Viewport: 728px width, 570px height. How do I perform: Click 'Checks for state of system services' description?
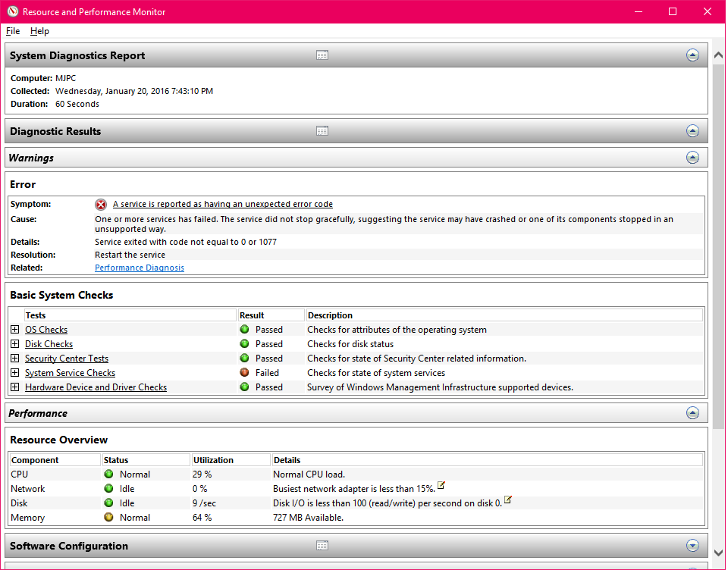pyautogui.click(x=376, y=373)
